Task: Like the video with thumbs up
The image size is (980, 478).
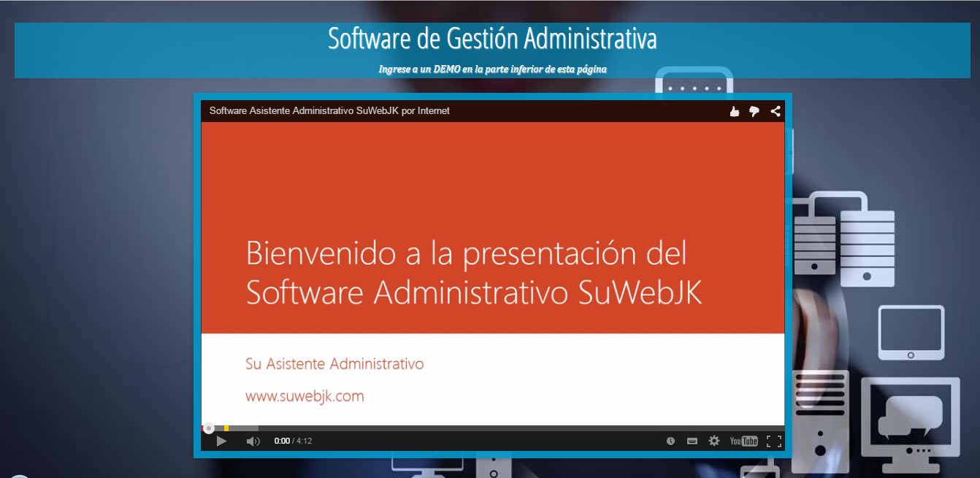Action: (x=735, y=111)
